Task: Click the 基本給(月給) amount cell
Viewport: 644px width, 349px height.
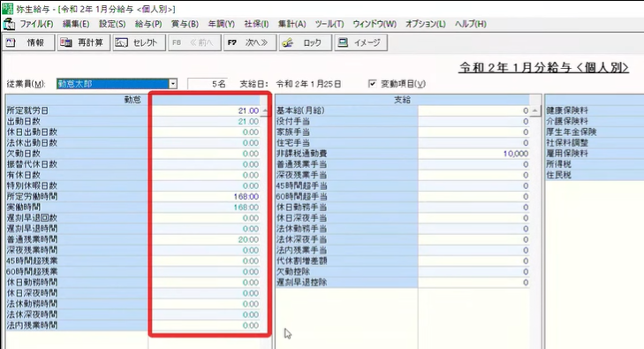Action: [474, 110]
